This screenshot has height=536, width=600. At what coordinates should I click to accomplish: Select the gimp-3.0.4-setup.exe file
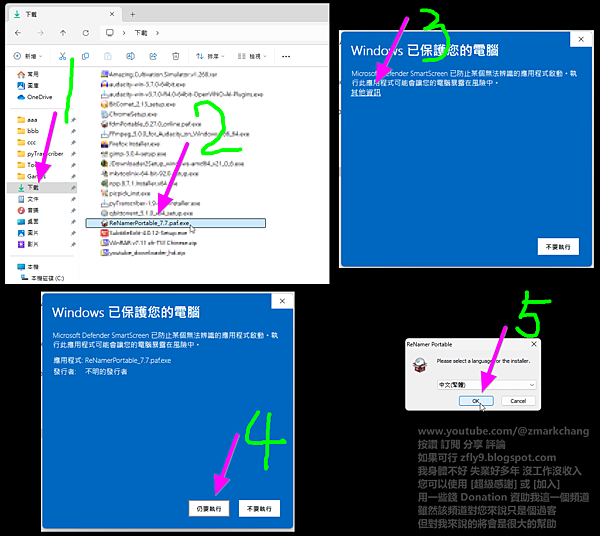point(134,154)
